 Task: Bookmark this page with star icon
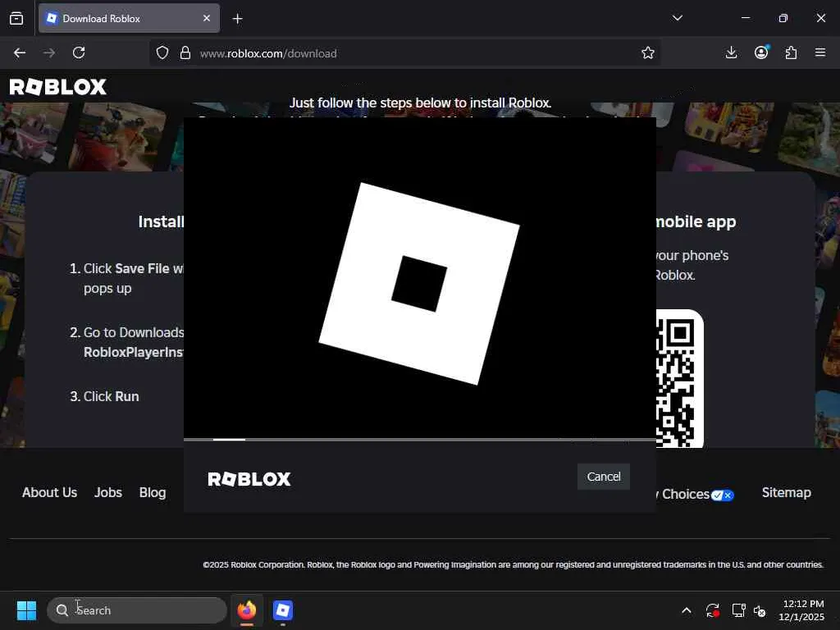pos(648,52)
